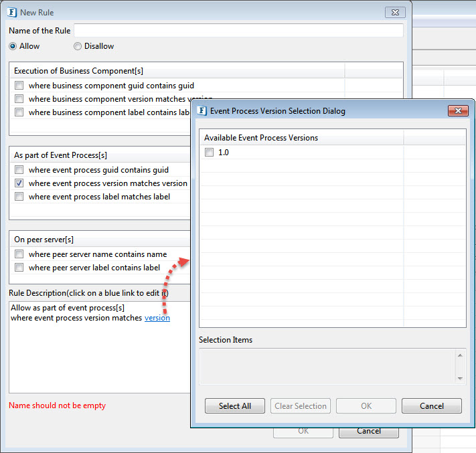Check 'where business component version matches version'

click(x=19, y=98)
